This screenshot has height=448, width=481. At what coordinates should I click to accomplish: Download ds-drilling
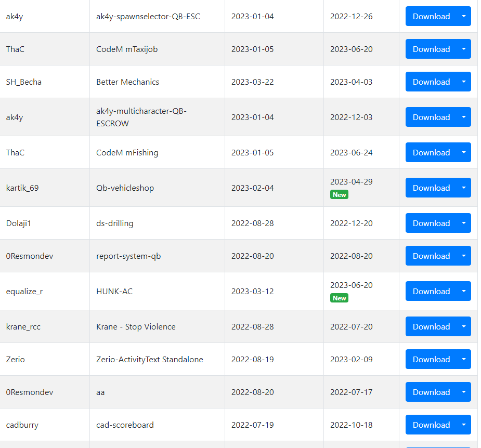coord(431,223)
